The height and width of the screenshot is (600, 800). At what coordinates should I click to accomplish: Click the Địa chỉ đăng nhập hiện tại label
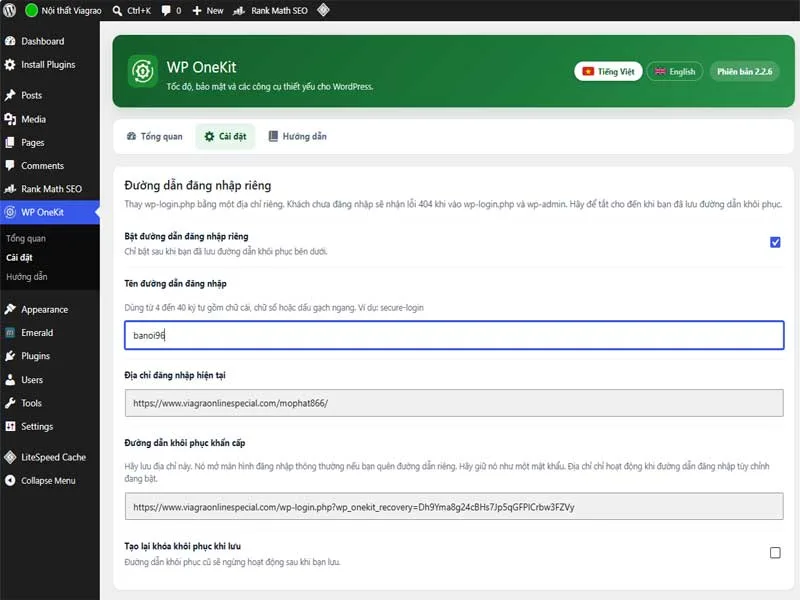175,375
